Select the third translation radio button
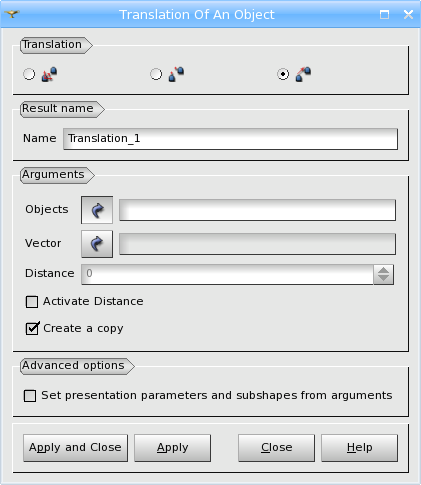This screenshot has height=485, width=421. click(x=283, y=74)
